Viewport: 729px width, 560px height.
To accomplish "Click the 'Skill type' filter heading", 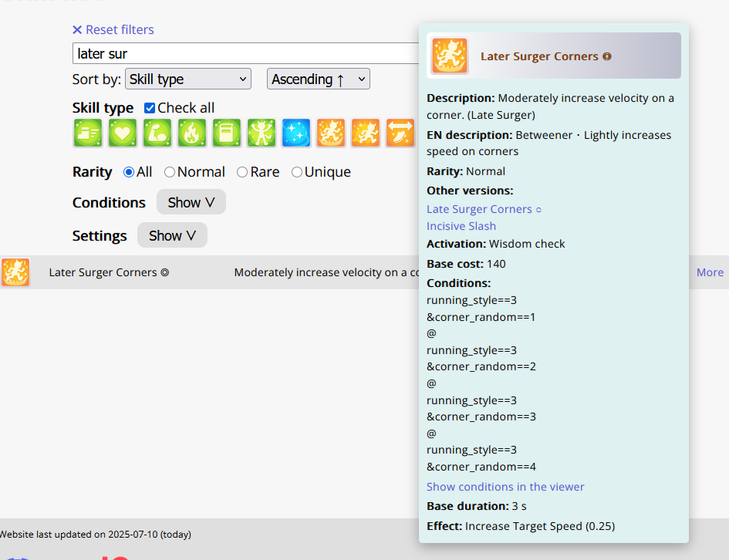I will coord(103,108).
